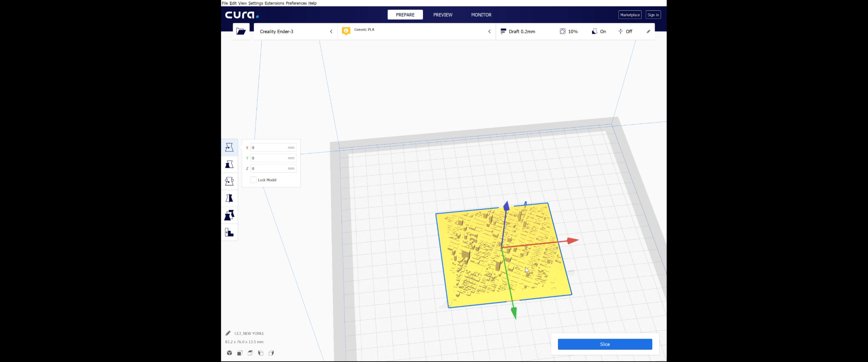
Task: Open file using the folder icon
Action: (241, 31)
